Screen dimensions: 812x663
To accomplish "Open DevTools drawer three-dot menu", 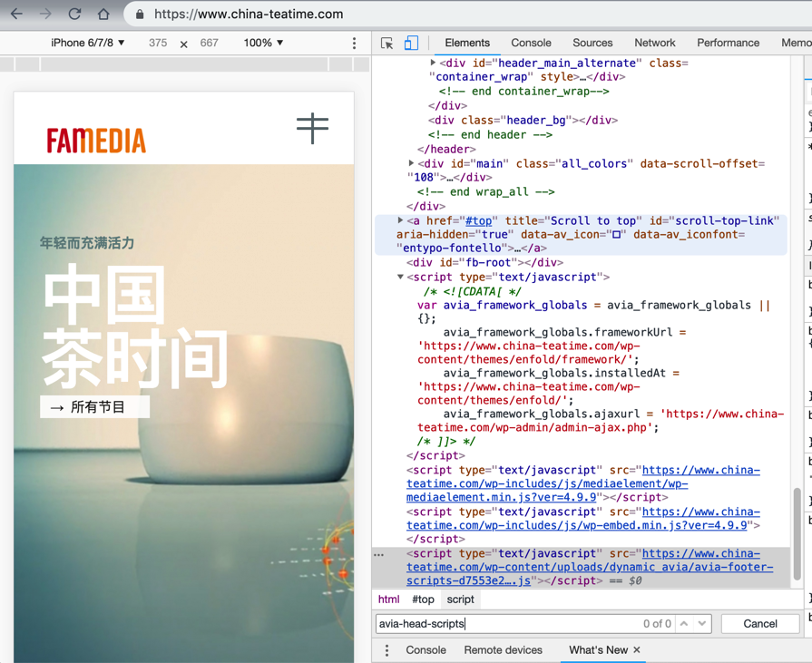I will coord(386,650).
